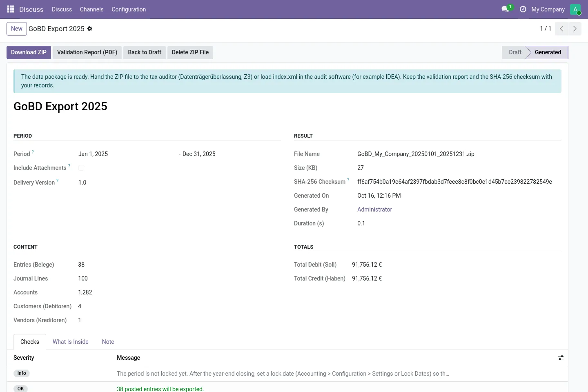Open the Administrator user link
588x392 pixels.
(x=374, y=209)
